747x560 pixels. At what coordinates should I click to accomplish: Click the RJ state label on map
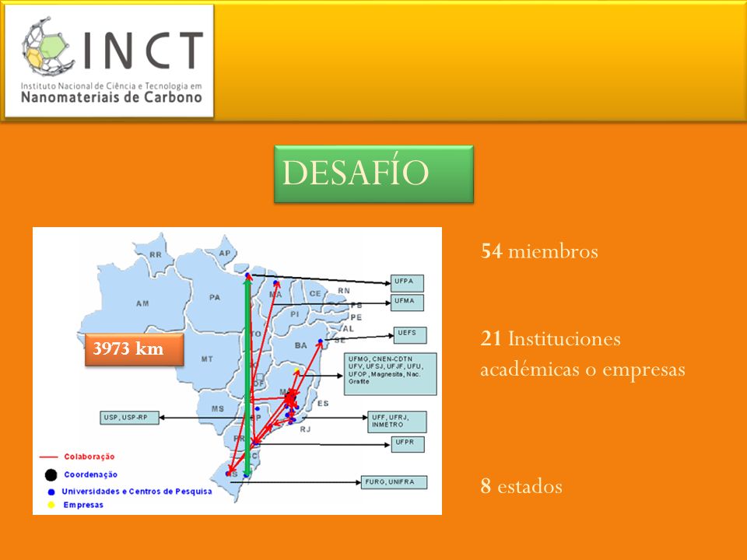(305, 429)
